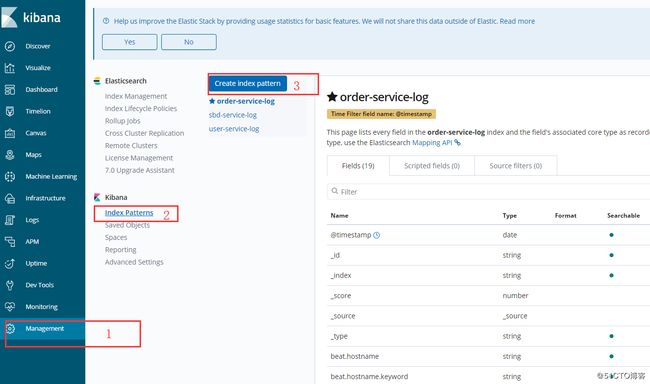Switch to the Source filters tab

[516, 165]
